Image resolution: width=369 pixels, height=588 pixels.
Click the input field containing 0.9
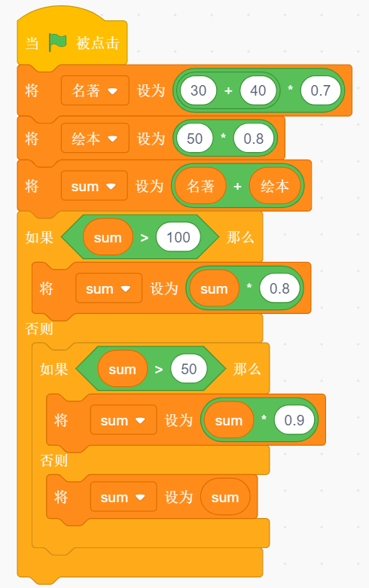[x=294, y=420]
